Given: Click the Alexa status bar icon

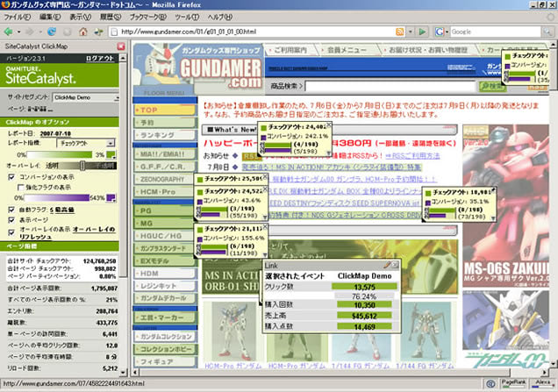Looking at the screenshot, I should pos(543,383).
